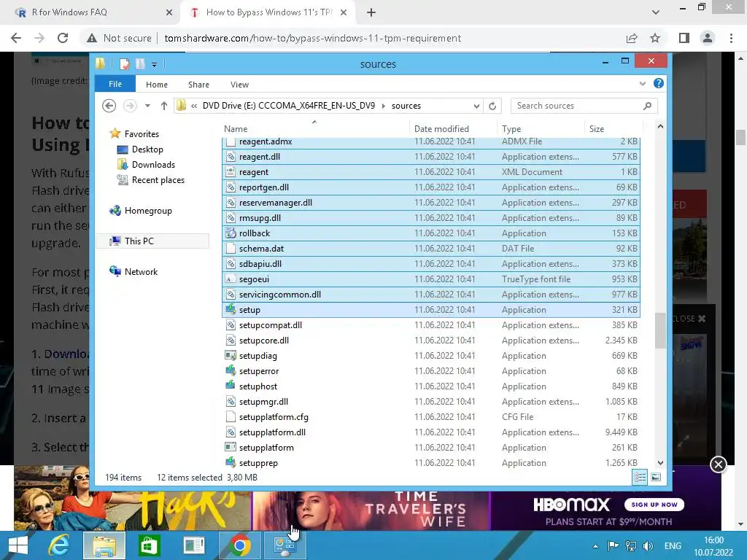Sort by Size column header

click(614, 128)
